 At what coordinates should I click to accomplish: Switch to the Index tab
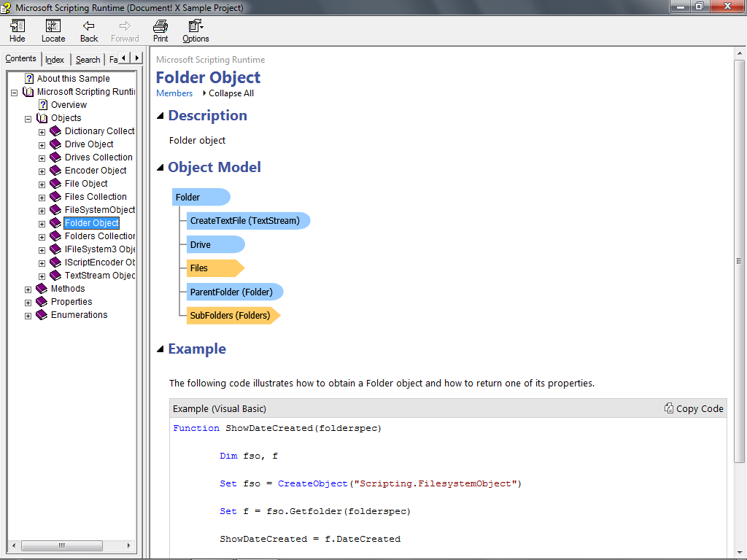(x=55, y=60)
